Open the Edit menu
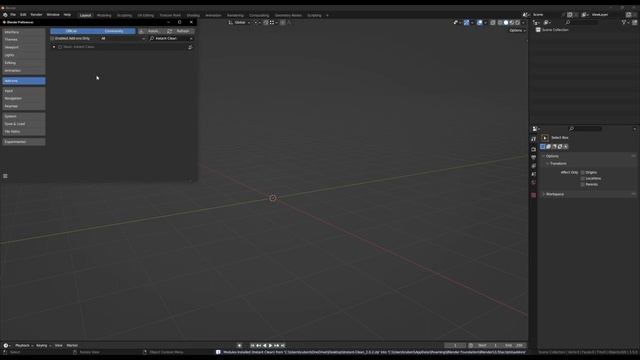 (x=23, y=15)
